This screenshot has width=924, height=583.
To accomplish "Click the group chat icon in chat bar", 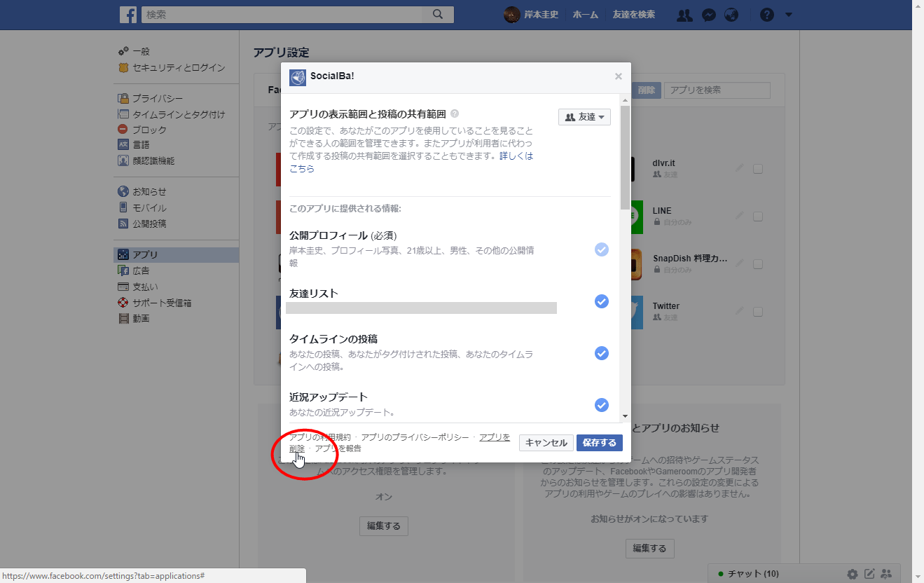I will point(887,574).
